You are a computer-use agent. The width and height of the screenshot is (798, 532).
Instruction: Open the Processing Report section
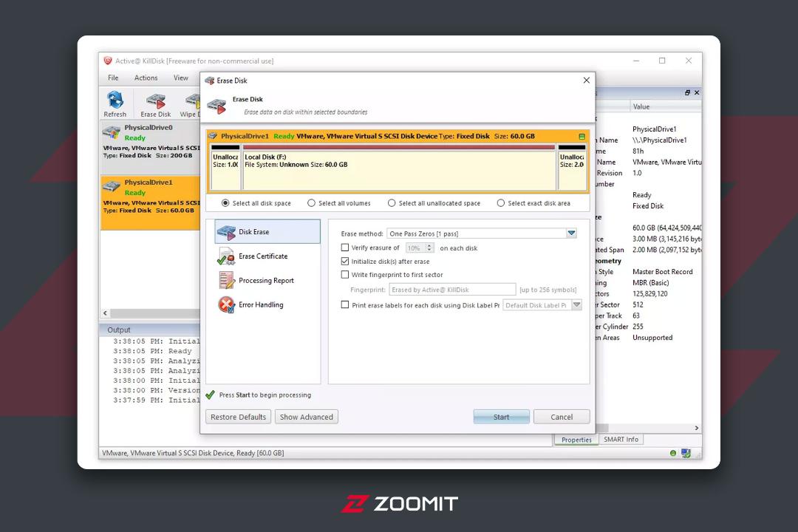tap(267, 281)
